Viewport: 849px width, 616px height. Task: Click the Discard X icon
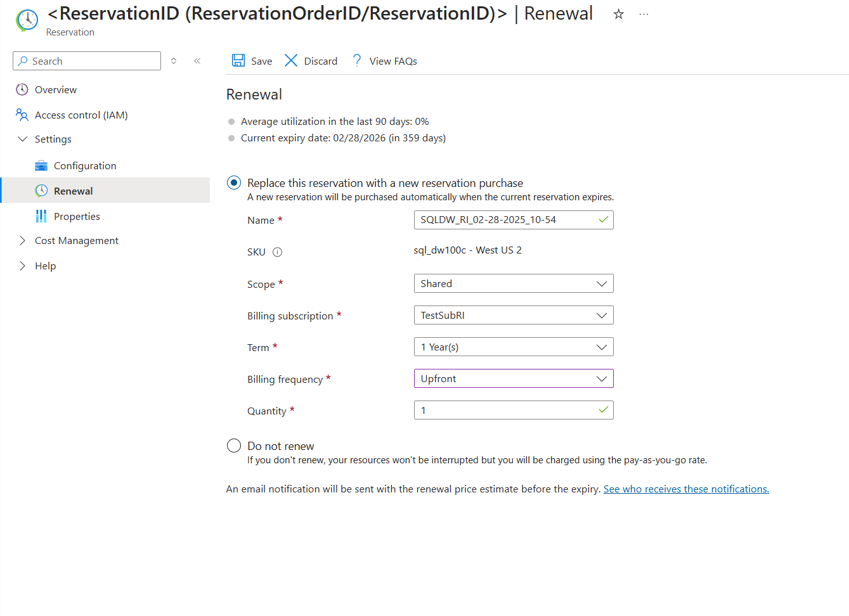pyautogui.click(x=291, y=61)
